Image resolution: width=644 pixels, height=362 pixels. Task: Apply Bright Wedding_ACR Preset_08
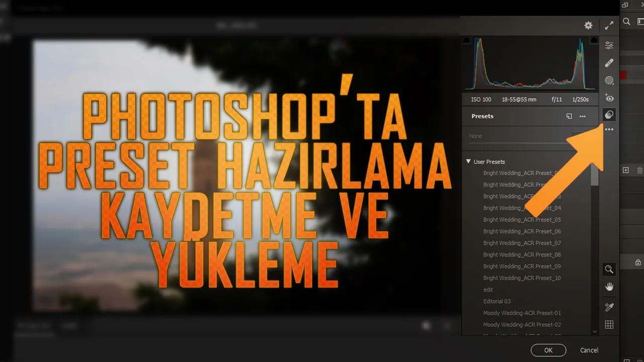522,254
